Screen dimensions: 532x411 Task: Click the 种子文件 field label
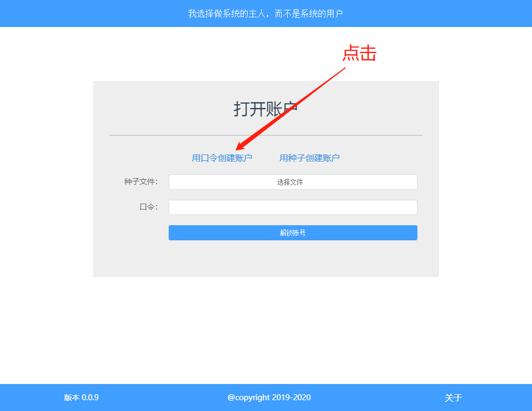pos(141,181)
